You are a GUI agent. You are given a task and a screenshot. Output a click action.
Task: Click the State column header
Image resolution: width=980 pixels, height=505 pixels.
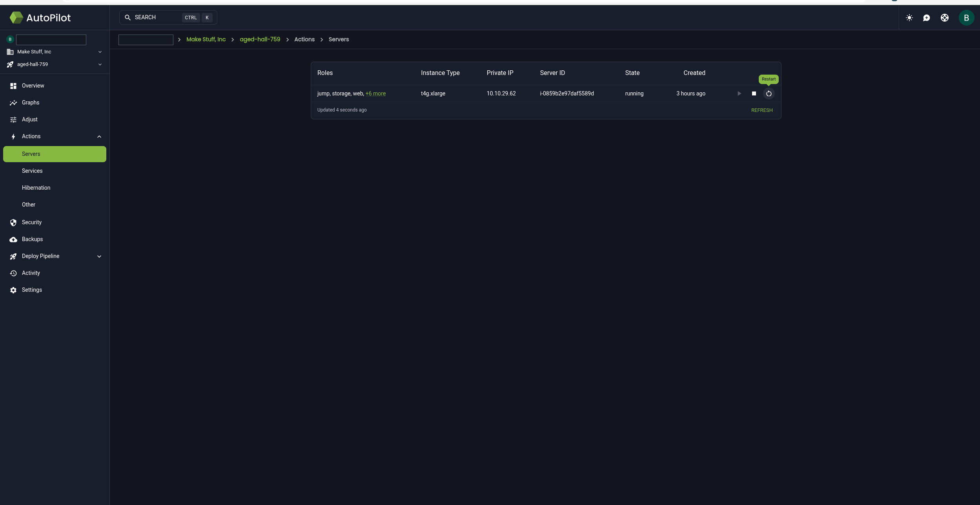pyautogui.click(x=632, y=73)
